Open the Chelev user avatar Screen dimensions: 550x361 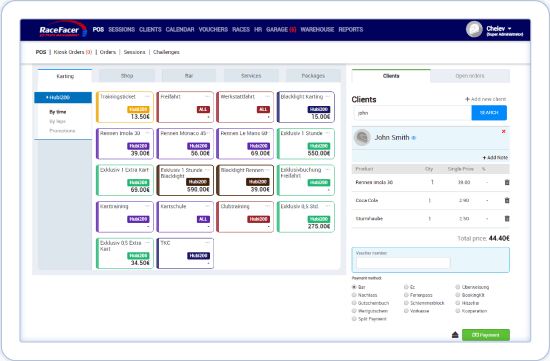474,29
